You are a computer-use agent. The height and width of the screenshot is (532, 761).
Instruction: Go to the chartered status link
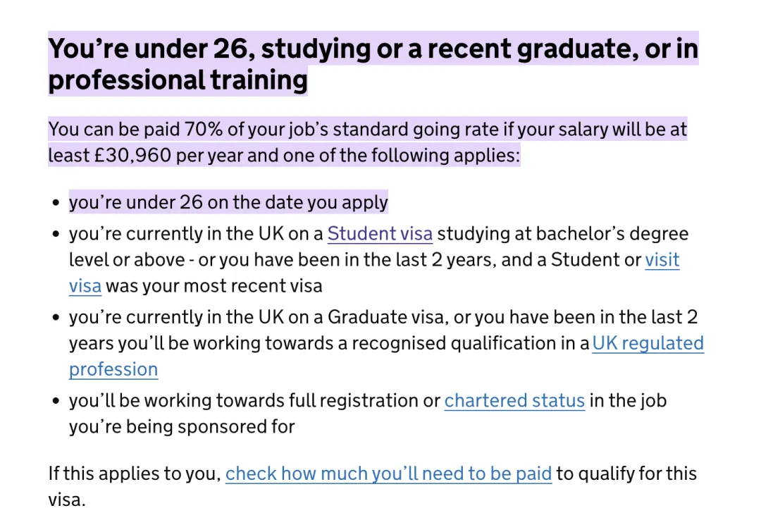pyautogui.click(x=514, y=401)
